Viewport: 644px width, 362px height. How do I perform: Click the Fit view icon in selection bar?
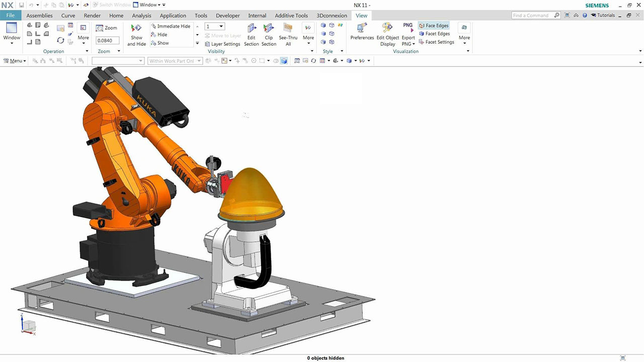(x=297, y=61)
